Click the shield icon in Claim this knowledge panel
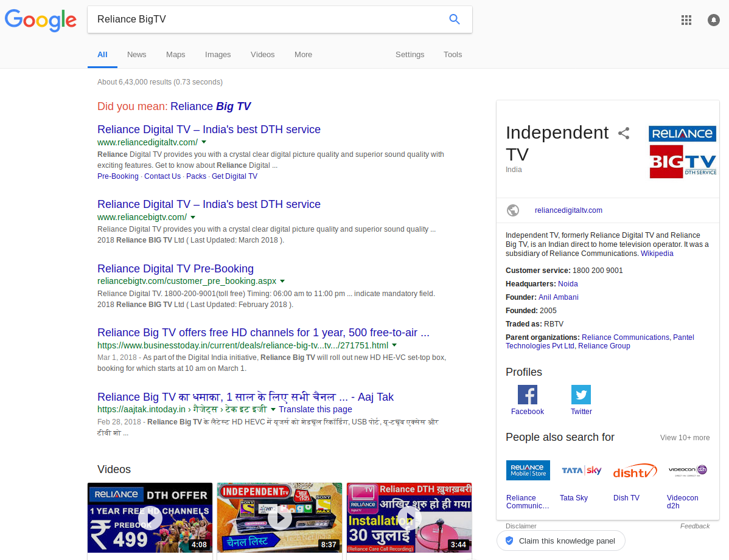The height and width of the screenshot is (560, 729). click(x=509, y=541)
